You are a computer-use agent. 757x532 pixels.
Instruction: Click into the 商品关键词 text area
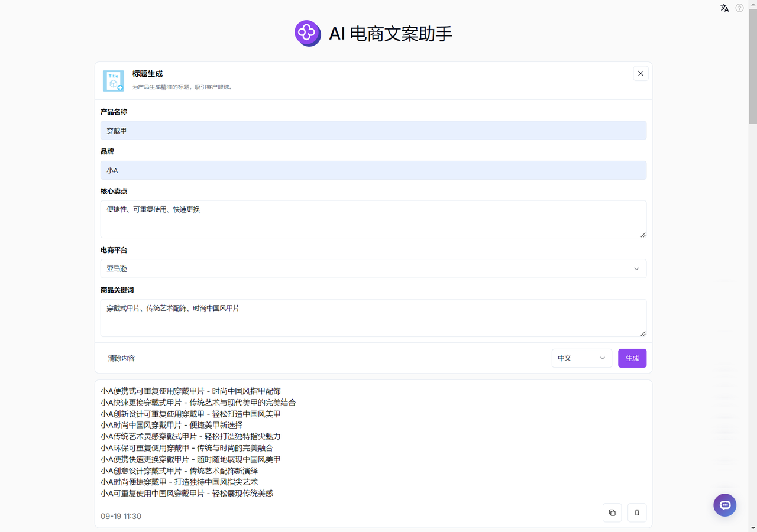[x=373, y=318]
